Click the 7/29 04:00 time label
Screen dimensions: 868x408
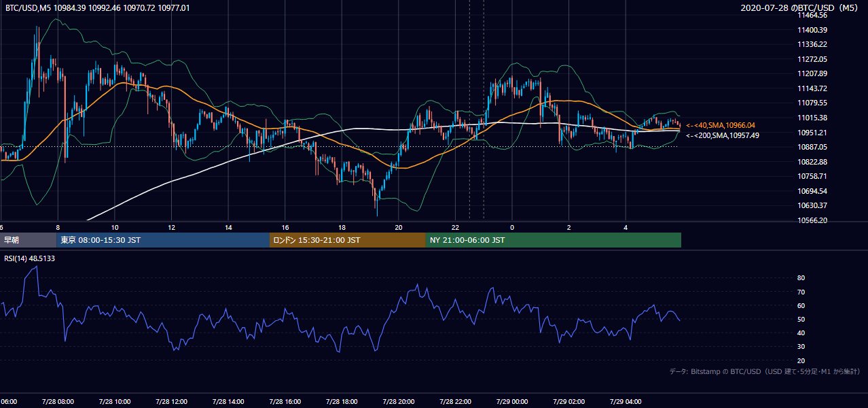click(625, 402)
